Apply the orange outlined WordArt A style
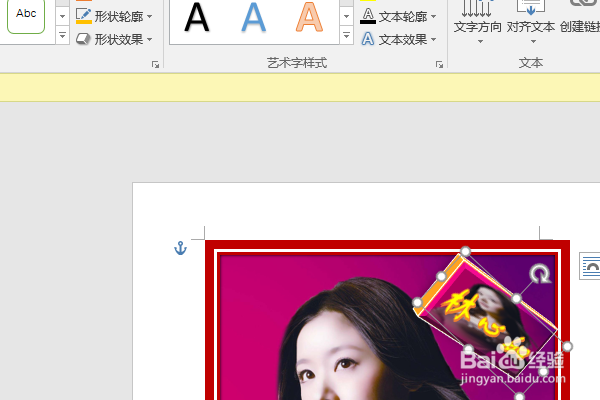Image resolution: width=600 pixels, height=400 pixels. pyautogui.click(x=309, y=17)
